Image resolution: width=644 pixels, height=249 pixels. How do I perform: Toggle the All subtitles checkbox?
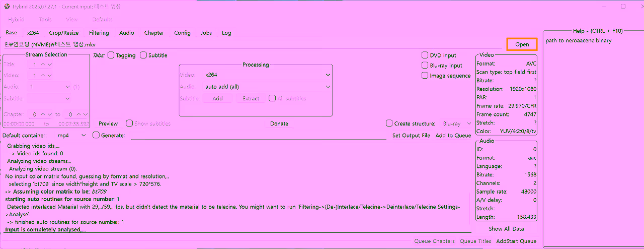click(x=272, y=98)
